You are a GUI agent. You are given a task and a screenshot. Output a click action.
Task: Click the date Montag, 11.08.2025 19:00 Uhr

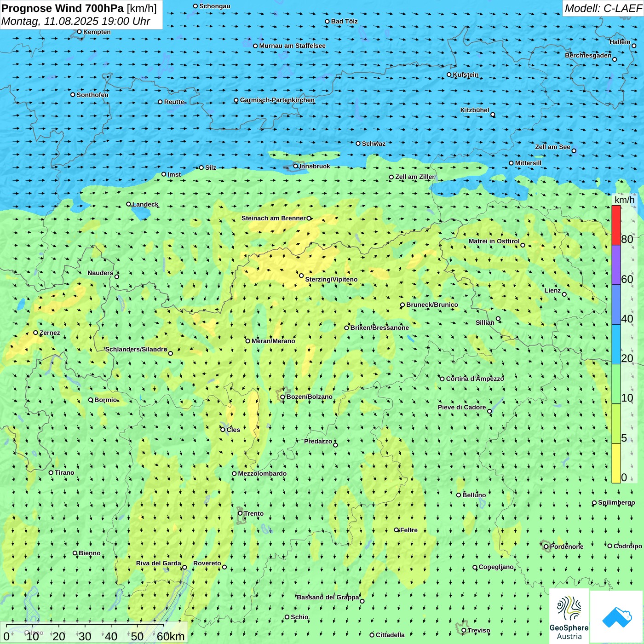76,21
